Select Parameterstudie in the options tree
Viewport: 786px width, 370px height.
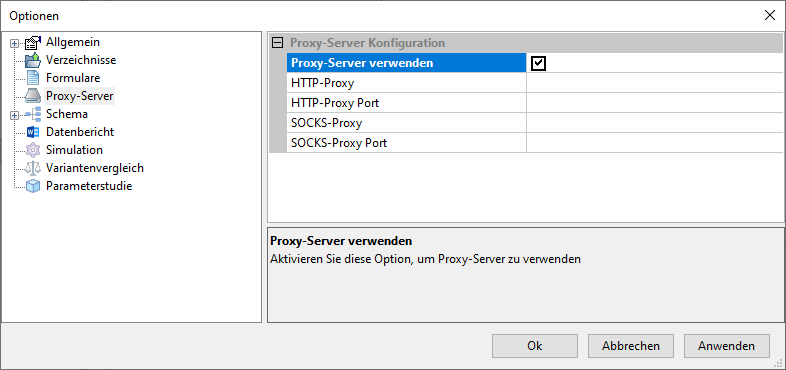89,186
